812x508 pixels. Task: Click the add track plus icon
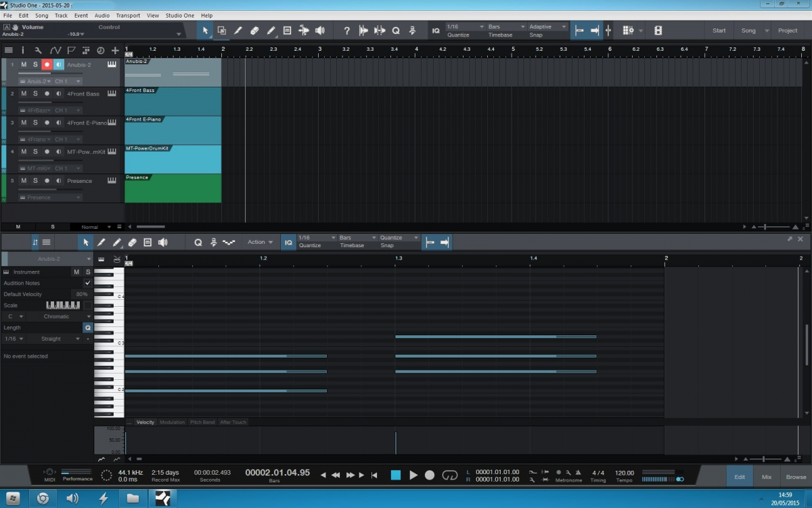115,50
